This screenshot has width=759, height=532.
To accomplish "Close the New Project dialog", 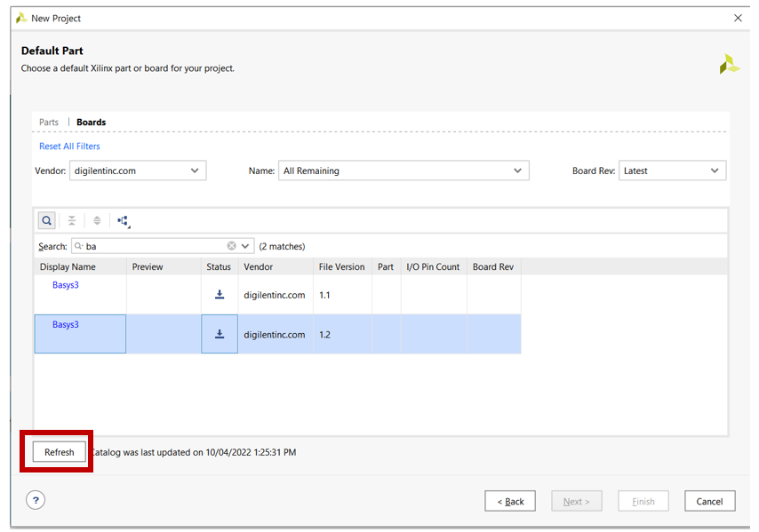I will 738,18.
